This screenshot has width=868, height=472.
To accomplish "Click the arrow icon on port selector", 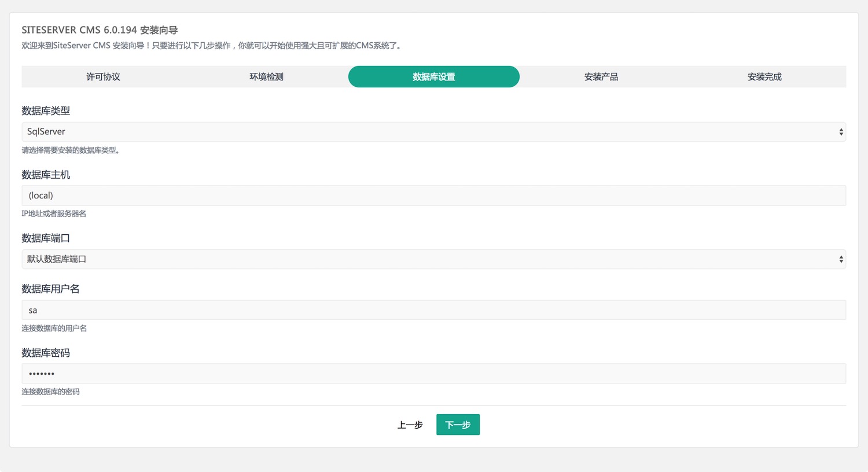I will pyautogui.click(x=841, y=259).
